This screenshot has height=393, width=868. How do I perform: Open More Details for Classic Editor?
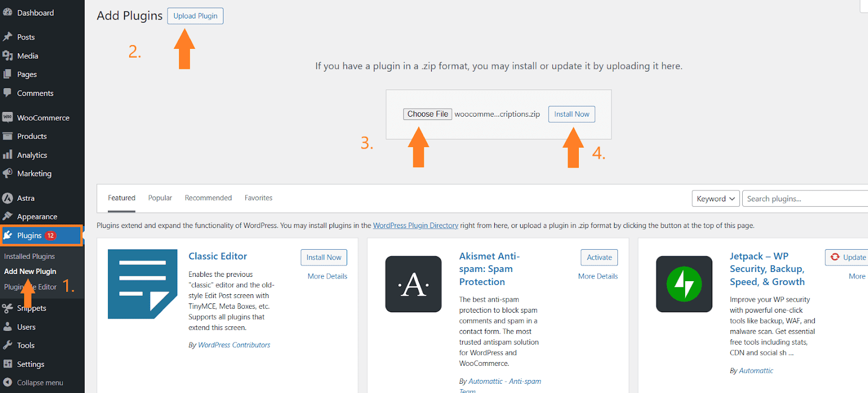pos(327,276)
